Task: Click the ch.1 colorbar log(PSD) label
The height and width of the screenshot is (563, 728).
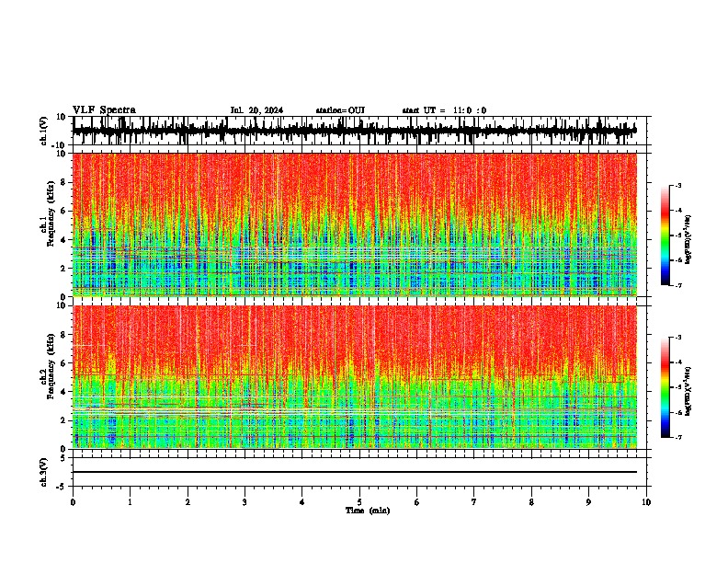Action: click(x=688, y=240)
